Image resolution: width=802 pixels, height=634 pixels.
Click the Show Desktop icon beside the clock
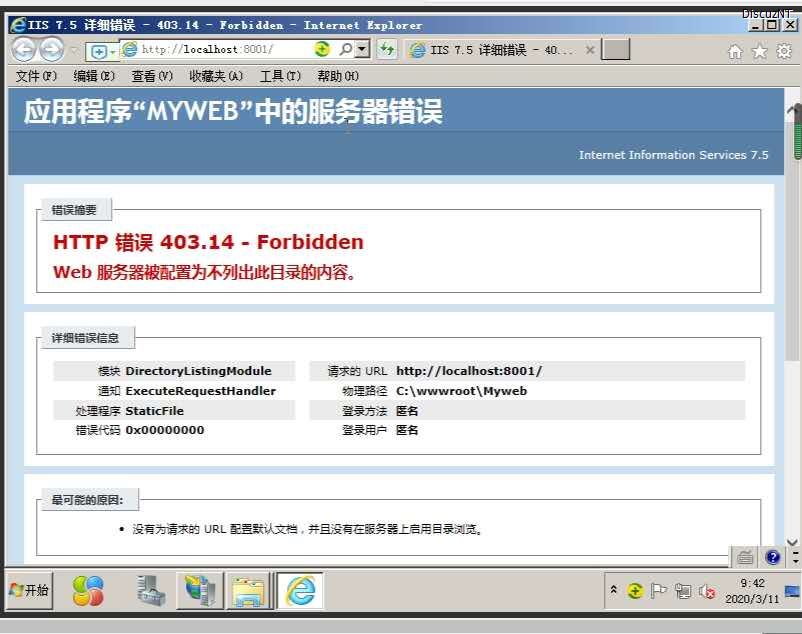tap(792, 591)
